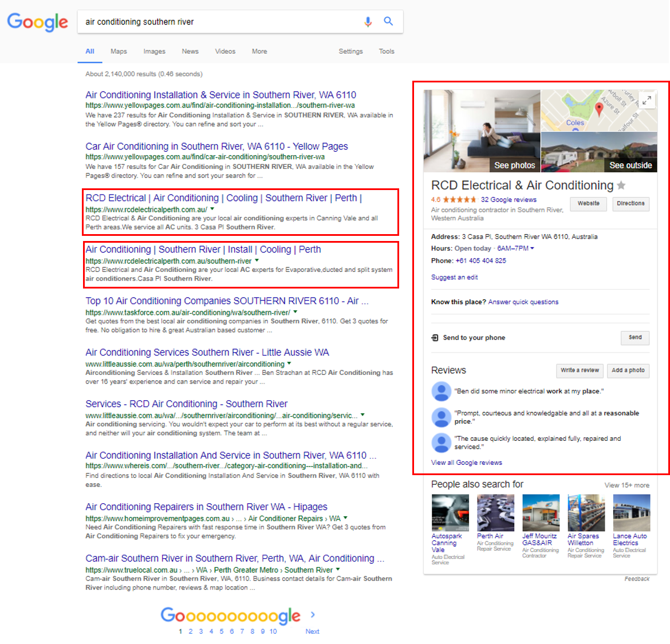Open the More search menu
This screenshot has width=670, height=644.
[259, 52]
